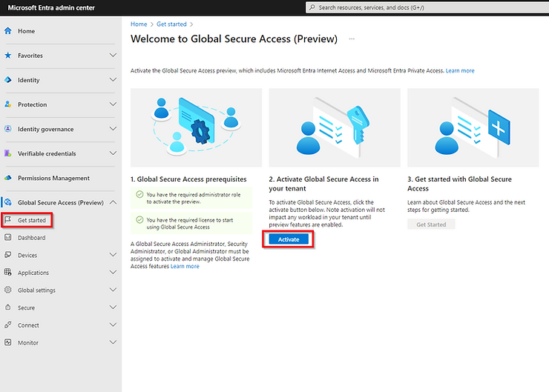Click Home in the breadcrumb
The width and height of the screenshot is (549, 392).
pos(139,24)
